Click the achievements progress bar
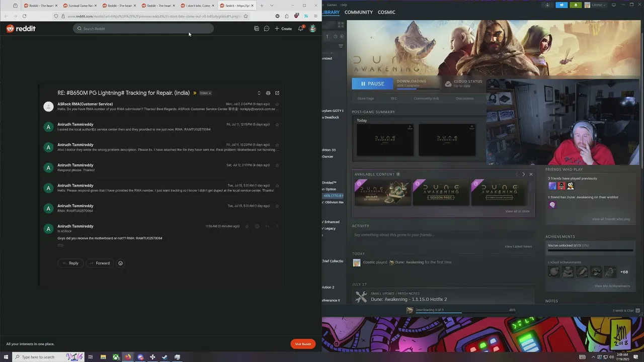The width and height of the screenshot is (644, 362). click(590, 250)
